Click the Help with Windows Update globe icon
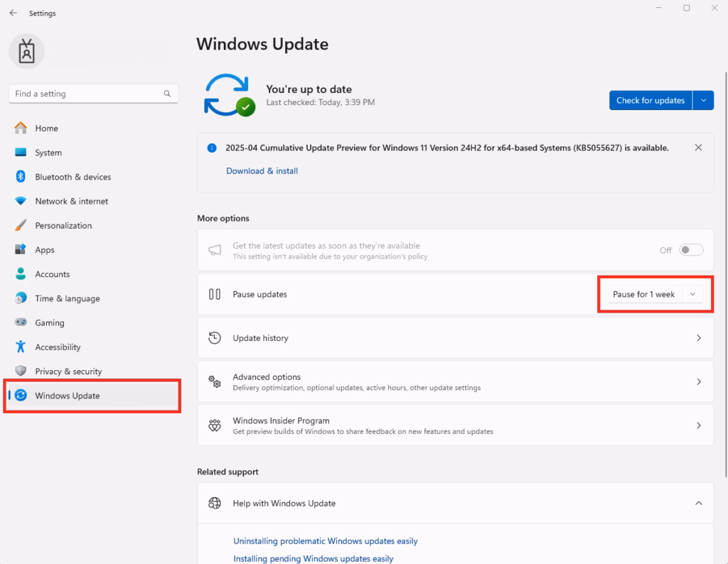 tap(215, 503)
